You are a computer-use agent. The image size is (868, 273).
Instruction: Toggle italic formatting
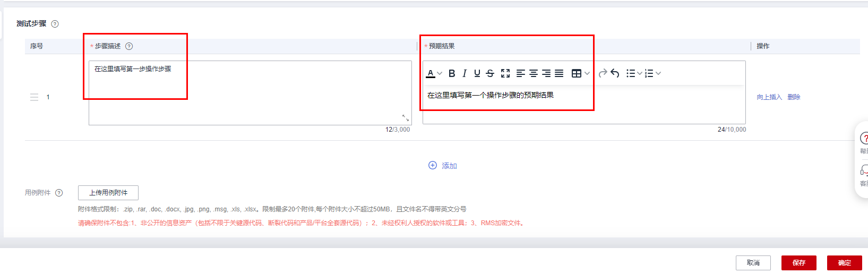465,73
